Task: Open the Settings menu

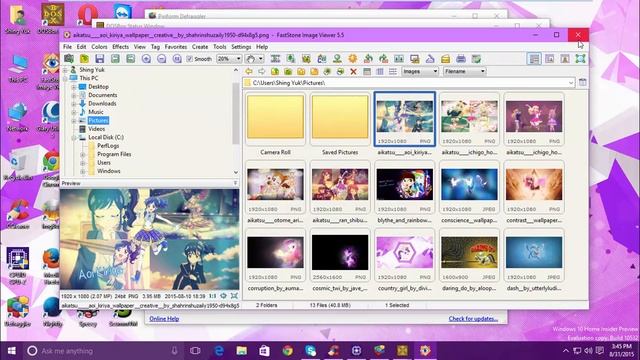Action: click(x=241, y=47)
